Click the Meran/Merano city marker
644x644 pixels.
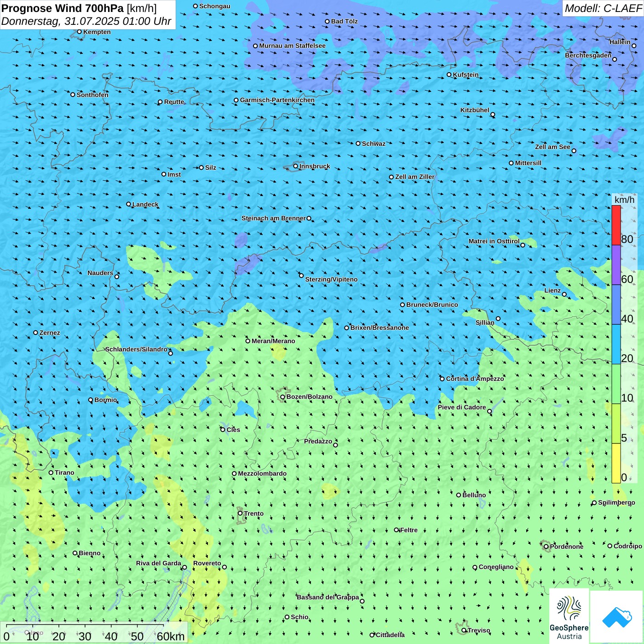(x=248, y=341)
